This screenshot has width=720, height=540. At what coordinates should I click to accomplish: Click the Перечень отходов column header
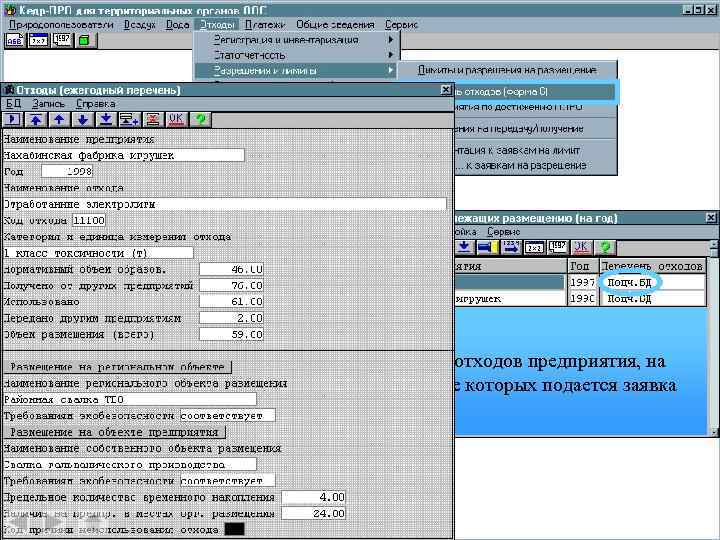652,266
